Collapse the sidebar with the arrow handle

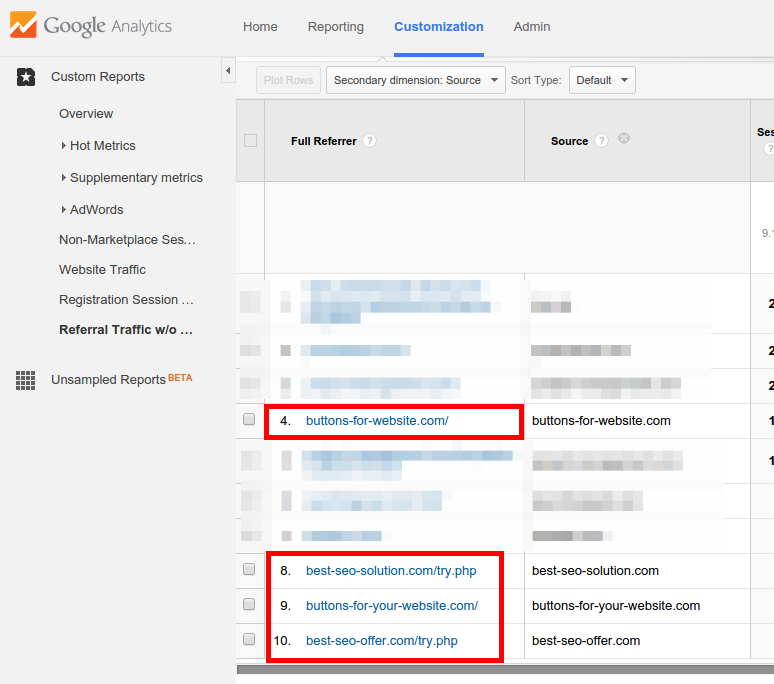[x=228, y=71]
